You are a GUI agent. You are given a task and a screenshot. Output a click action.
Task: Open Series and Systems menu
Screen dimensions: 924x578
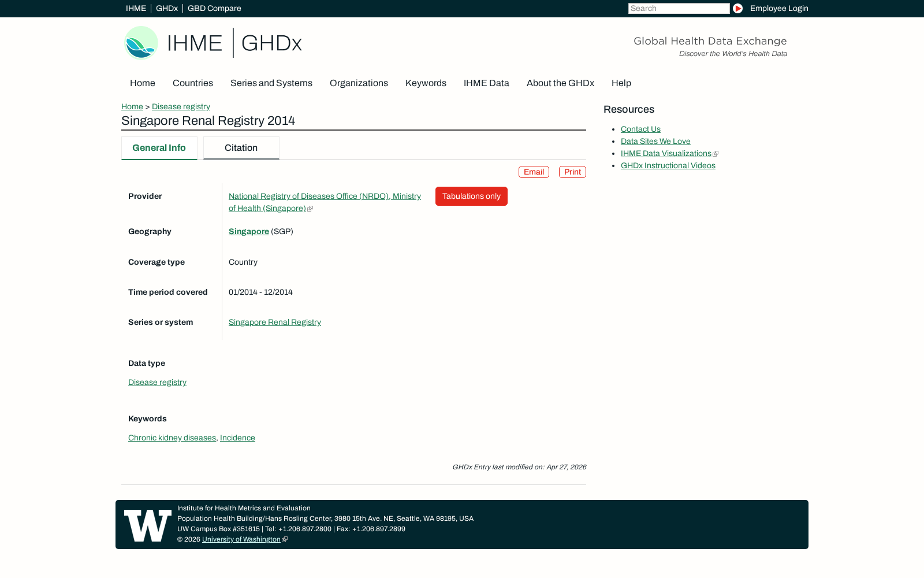(271, 83)
